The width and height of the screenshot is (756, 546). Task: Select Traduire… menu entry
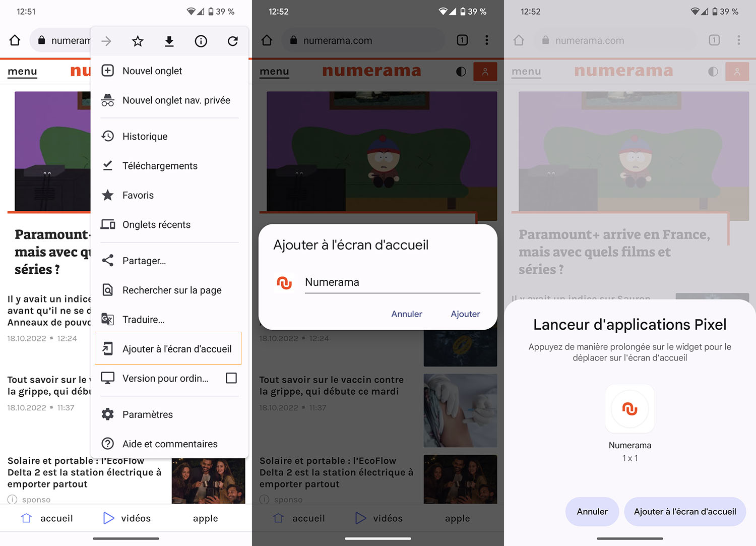coord(169,319)
